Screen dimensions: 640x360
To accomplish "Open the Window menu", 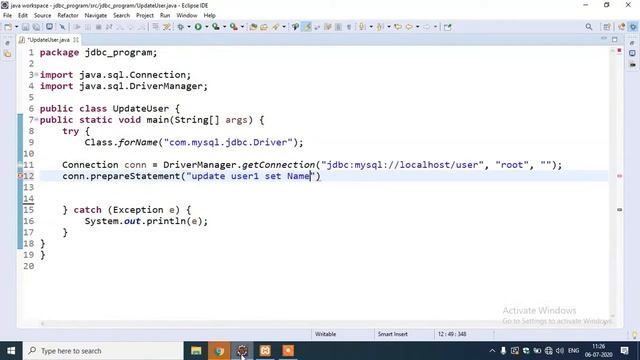I will (187, 16).
